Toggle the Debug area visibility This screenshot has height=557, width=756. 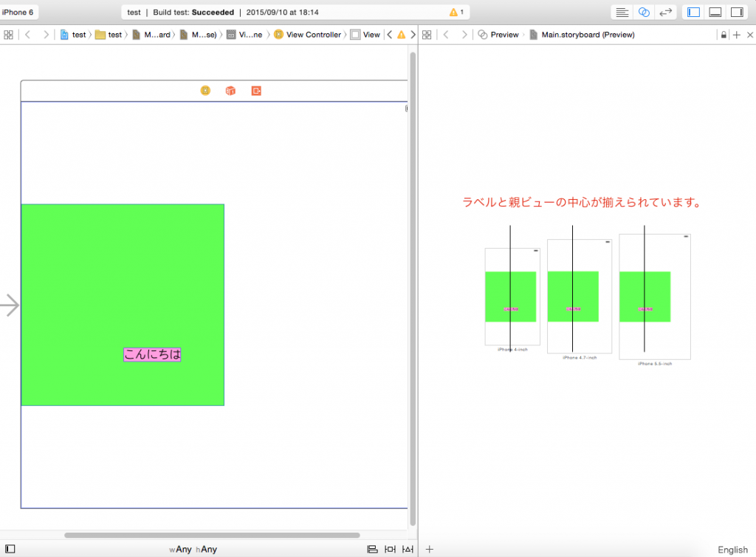pyautogui.click(x=715, y=13)
